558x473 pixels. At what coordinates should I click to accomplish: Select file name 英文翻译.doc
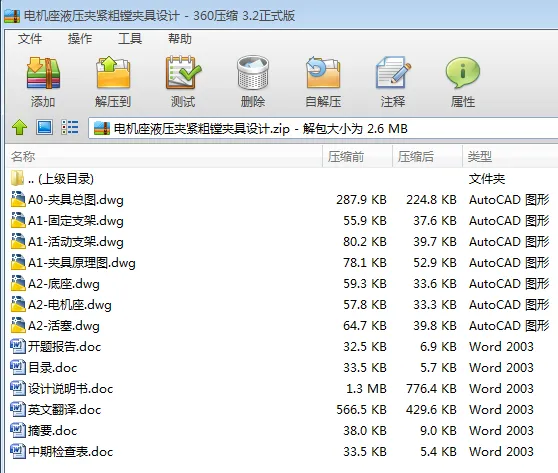[64, 410]
